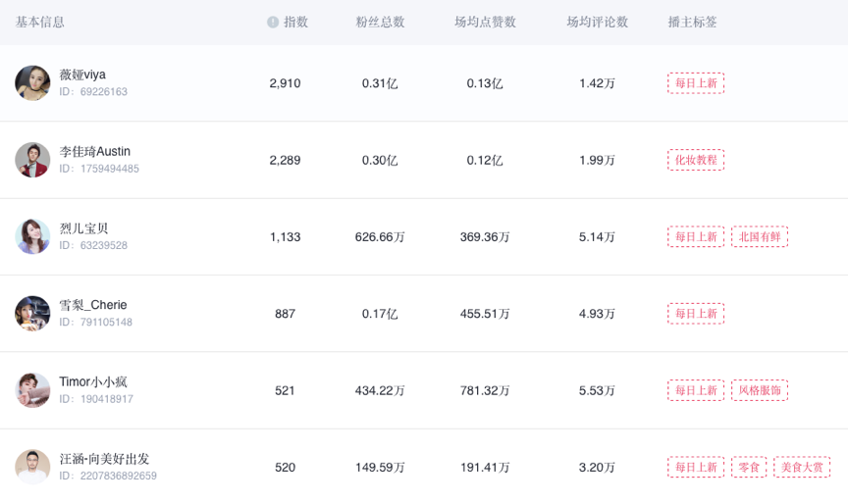Screen dimensions: 848x504
Task: Click the 李佳琦Austin name link
Action: [x=95, y=151]
